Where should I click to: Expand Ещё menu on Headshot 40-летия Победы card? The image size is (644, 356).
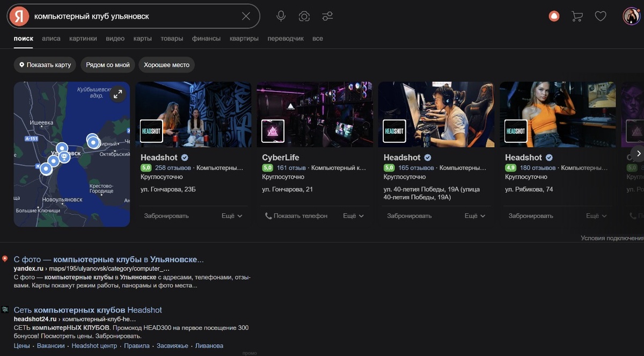click(x=475, y=216)
